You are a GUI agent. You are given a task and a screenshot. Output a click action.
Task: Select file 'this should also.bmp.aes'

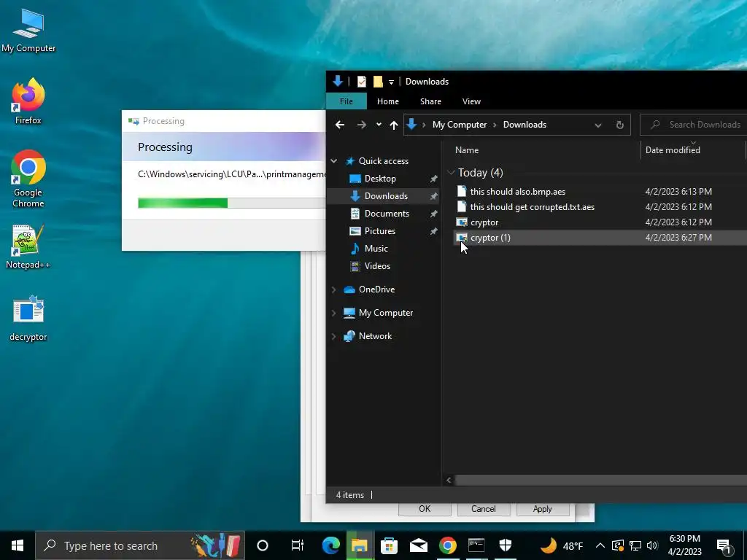(x=517, y=192)
